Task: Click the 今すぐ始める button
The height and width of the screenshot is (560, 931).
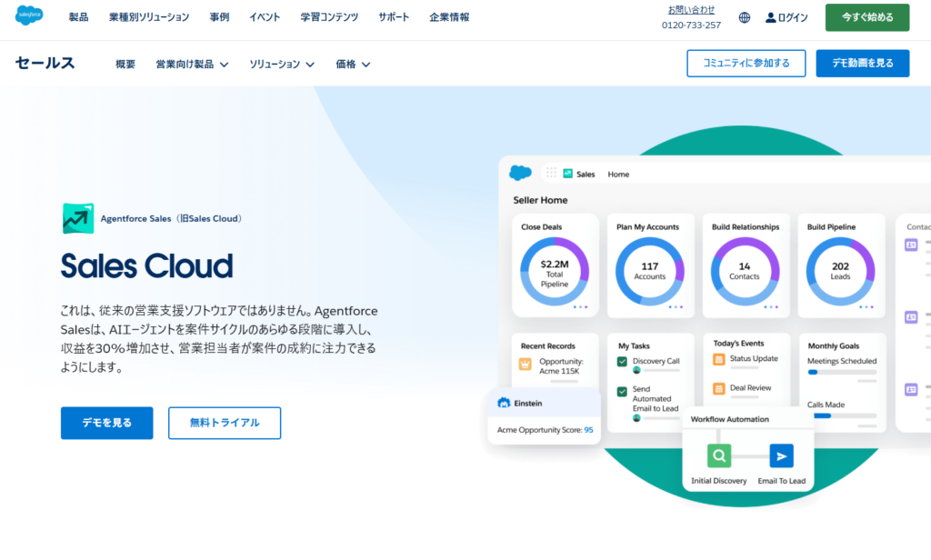Action: [866, 17]
